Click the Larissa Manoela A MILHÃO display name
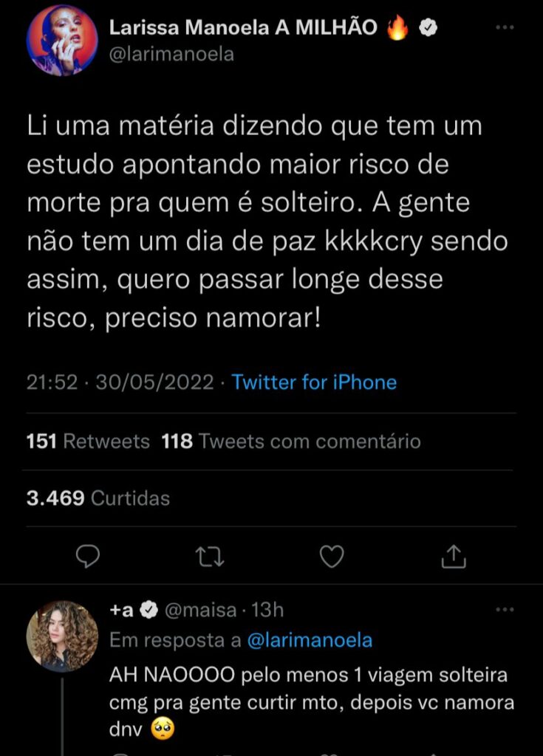 [244, 29]
